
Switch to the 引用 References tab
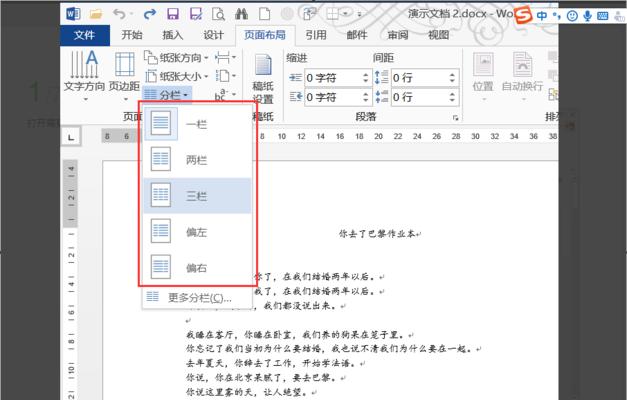coord(316,35)
